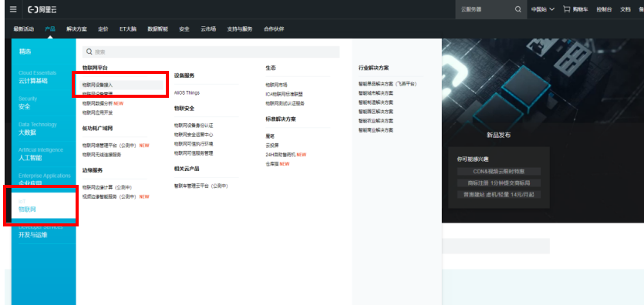Open the ET大脑 nav item
Screen dimensions: 644x305
click(128, 29)
